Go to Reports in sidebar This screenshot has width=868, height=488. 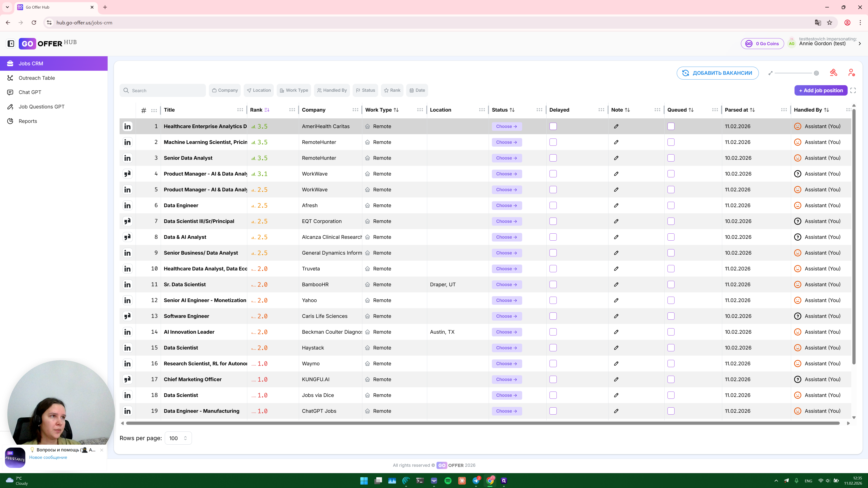[28, 121]
